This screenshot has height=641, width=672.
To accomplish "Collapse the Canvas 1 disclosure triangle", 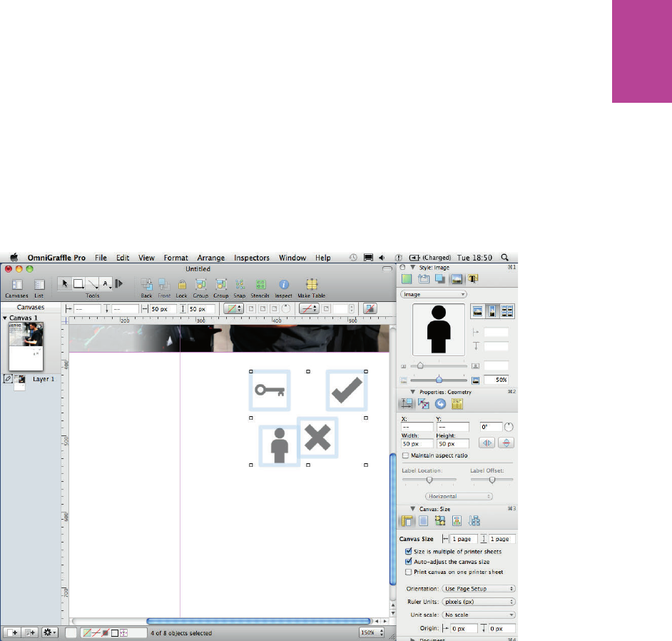I will coord(5,318).
